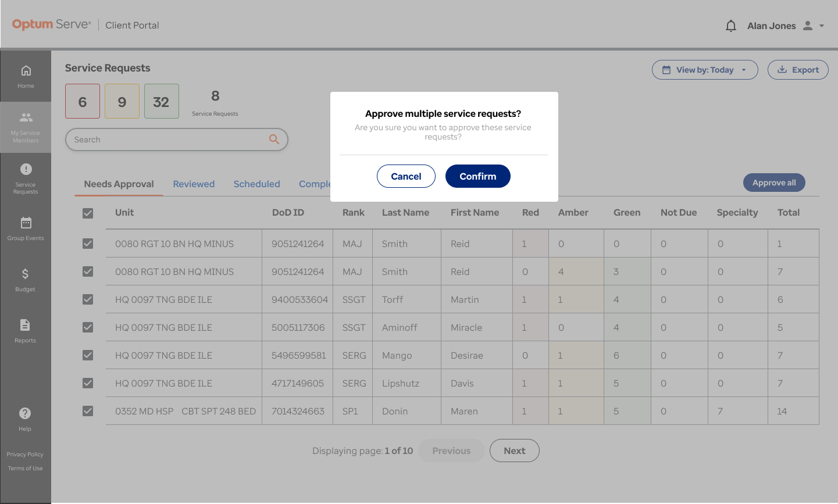This screenshot has height=504, width=838.
Task: Open My Service Members sidebar icon
Action: [x=26, y=117]
